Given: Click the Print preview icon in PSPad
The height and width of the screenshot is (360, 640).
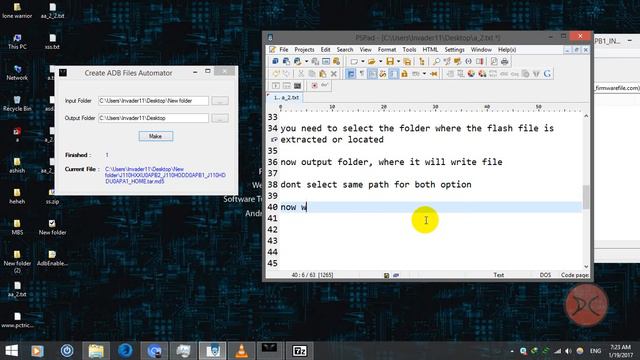Looking at the screenshot, I should (x=494, y=62).
